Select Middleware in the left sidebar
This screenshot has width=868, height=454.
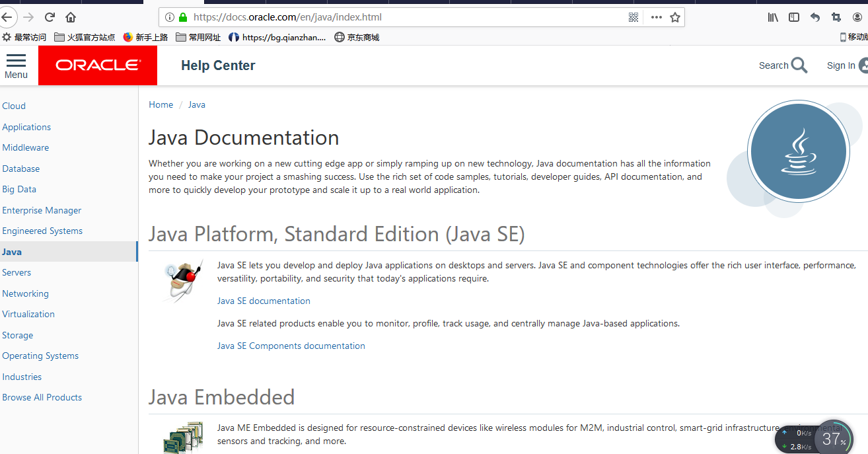pyautogui.click(x=26, y=147)
